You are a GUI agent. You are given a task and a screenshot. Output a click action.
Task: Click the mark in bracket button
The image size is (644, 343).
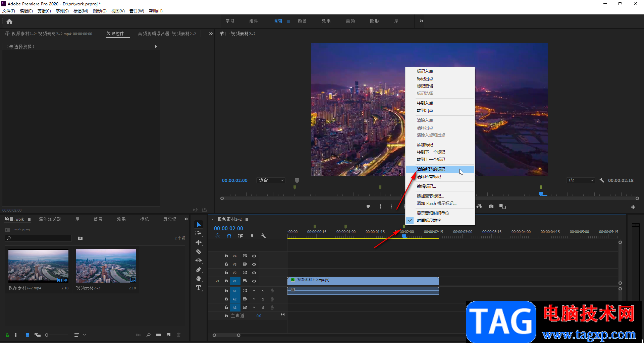(x=380, y=207)
